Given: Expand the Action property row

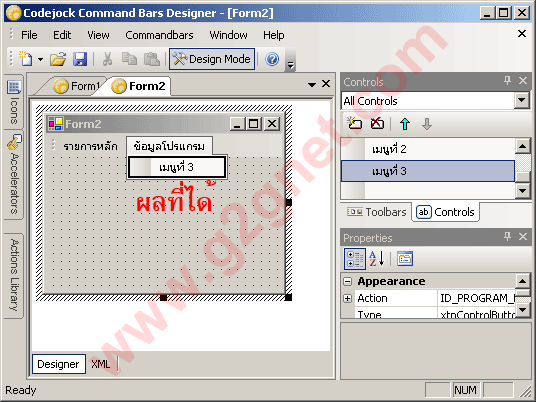Looking at the screenshot, I should pos(348,298).
